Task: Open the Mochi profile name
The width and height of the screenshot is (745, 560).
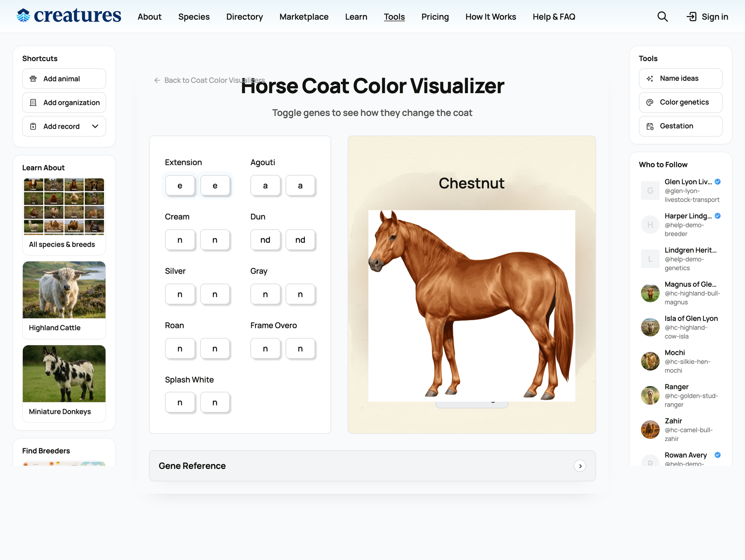Action: pos(675,352)
